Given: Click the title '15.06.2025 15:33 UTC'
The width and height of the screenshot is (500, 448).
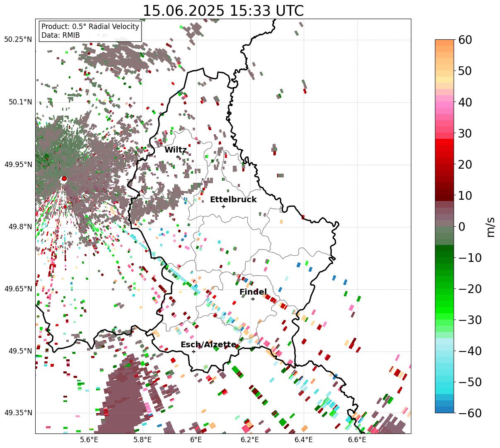Looking at the screenshot, I should point(223,11).
